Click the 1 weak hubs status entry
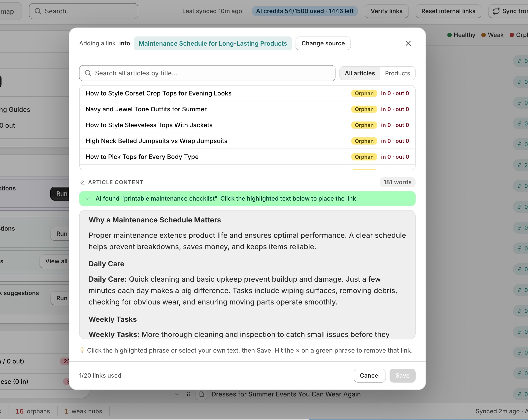Viewport: 528px width, 420px height. [x=83, y=411]
